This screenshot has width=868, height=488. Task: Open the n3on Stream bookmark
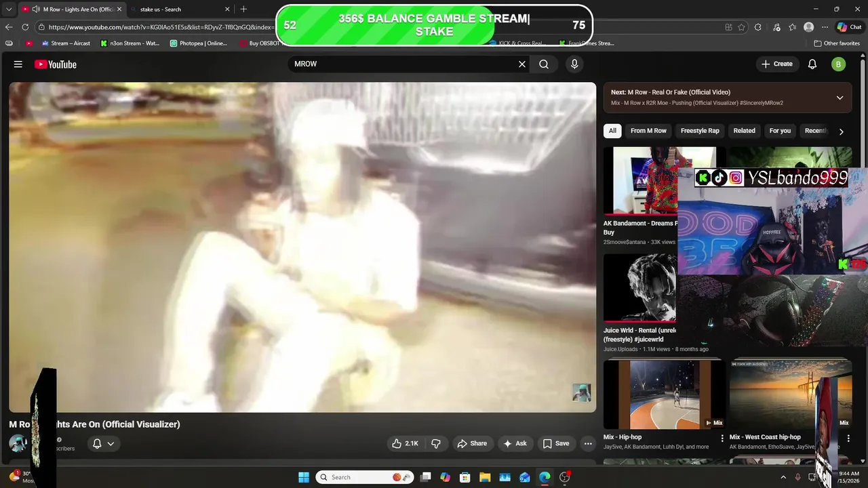click(130, 43)
